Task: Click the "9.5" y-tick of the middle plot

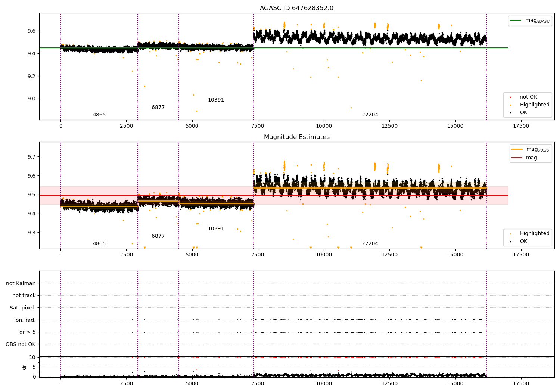Action: click(x=31, y=195)
